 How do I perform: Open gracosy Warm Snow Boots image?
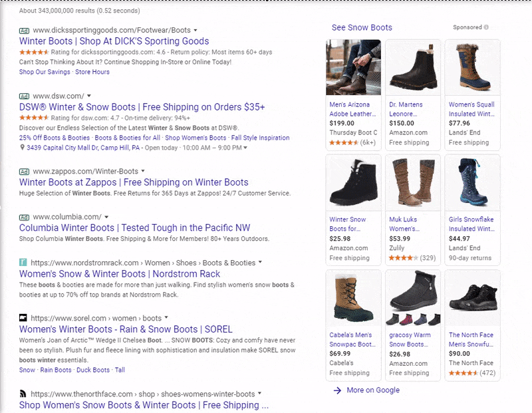(x=413, y=298)
